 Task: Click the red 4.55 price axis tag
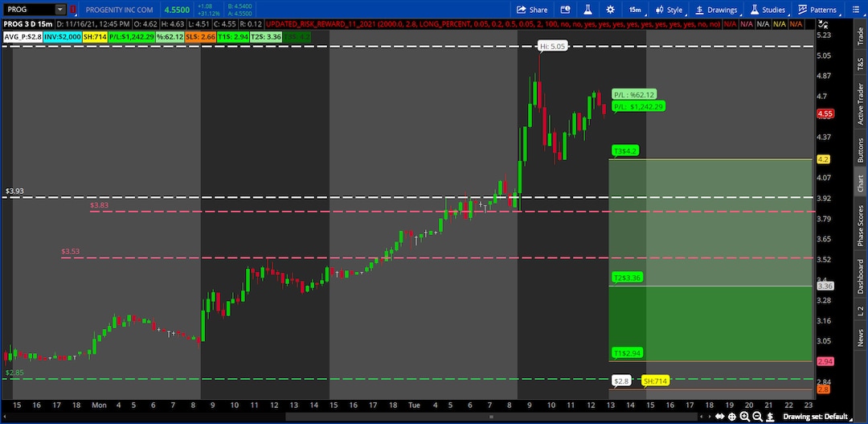825,114
